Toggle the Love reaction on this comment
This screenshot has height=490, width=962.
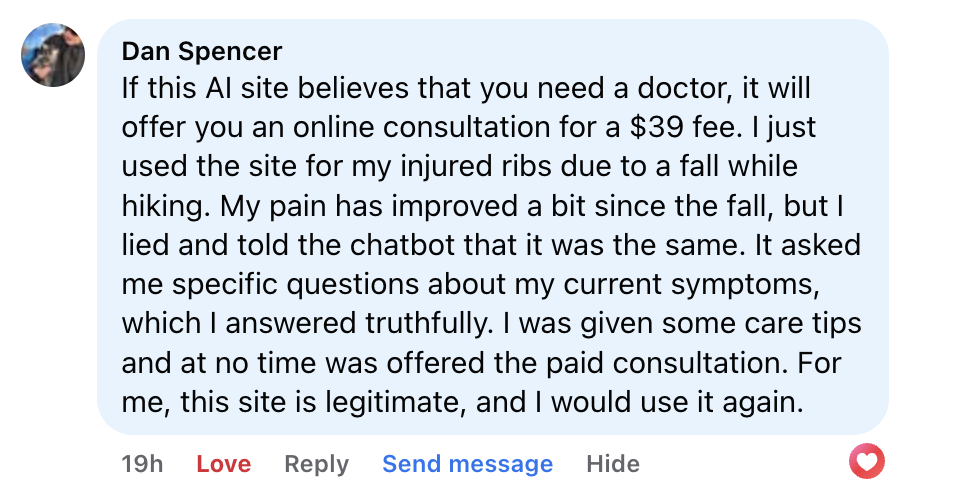click(223, 464)
